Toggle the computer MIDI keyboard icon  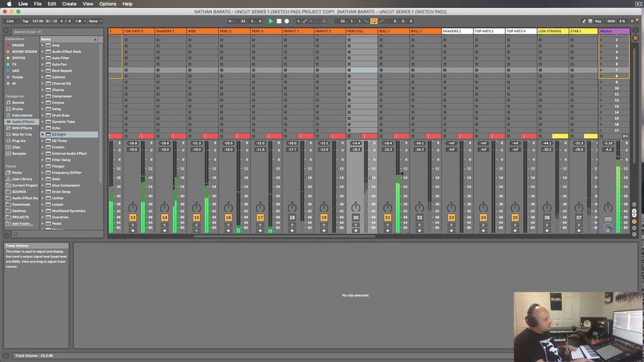point(590,21)
